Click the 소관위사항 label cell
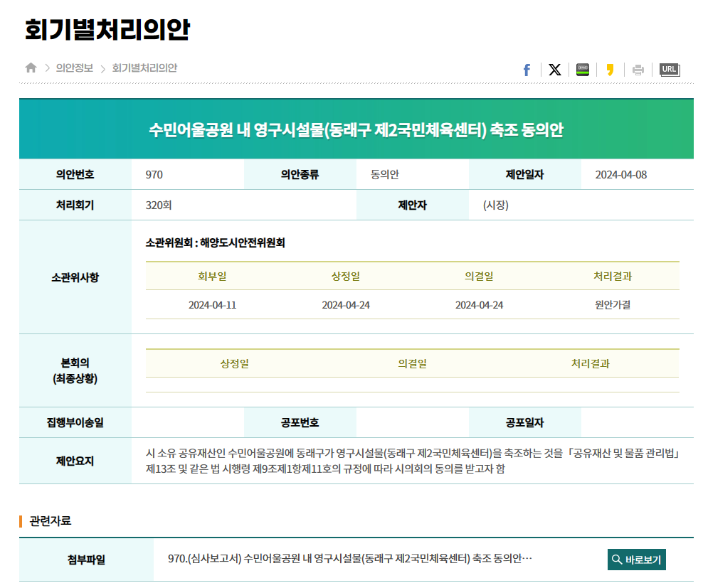The image size is (703, 588). tap(75, 277)
